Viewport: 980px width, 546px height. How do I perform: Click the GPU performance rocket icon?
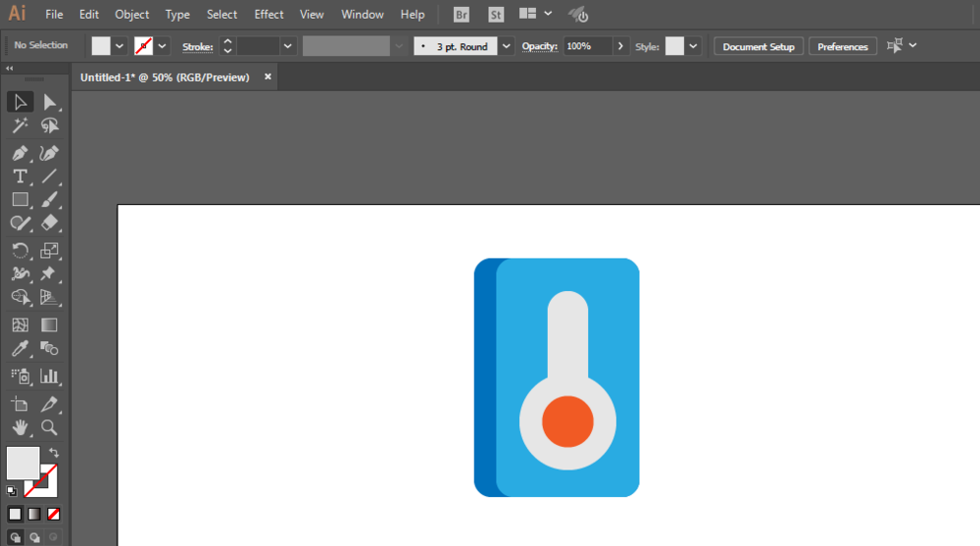tap(579, 15)
